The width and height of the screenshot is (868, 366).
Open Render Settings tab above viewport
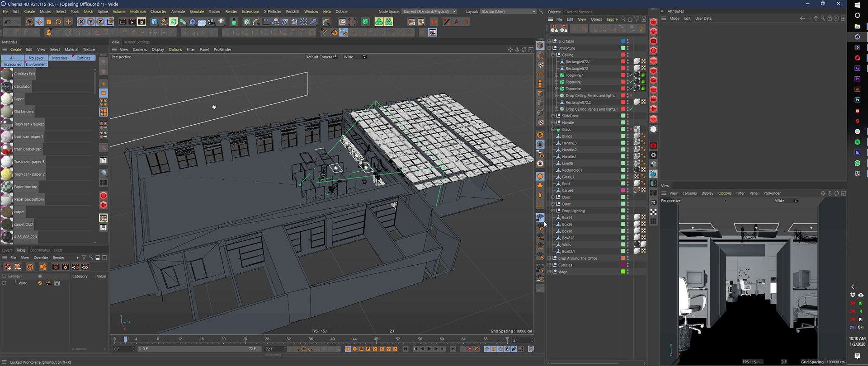point(137,42)
